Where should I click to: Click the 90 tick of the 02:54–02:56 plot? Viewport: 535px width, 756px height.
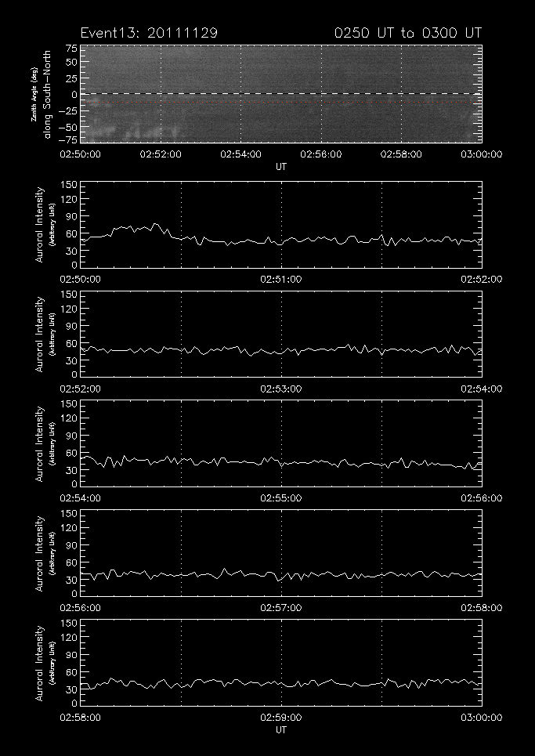72,436
